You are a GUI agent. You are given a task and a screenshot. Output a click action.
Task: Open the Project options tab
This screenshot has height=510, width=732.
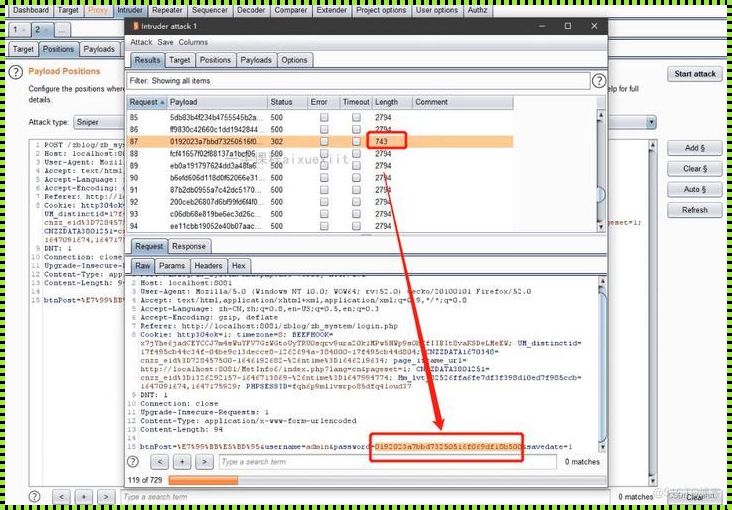pos(381,10)
